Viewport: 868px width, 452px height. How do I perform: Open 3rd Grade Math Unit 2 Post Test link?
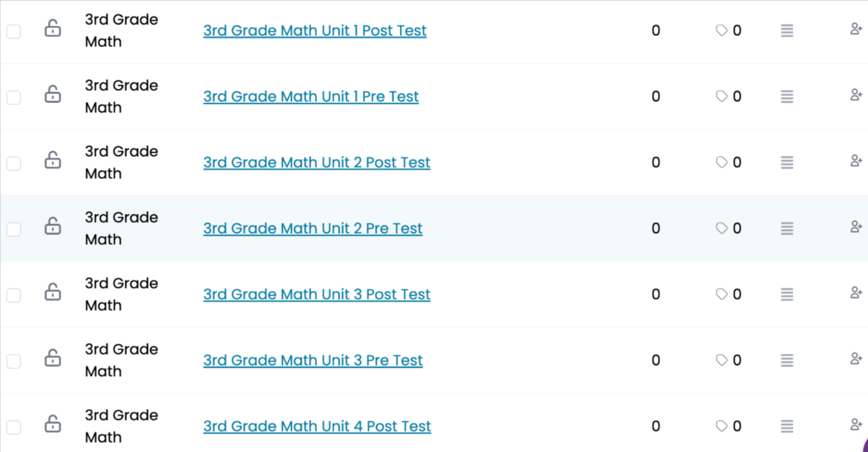point(317,162)
